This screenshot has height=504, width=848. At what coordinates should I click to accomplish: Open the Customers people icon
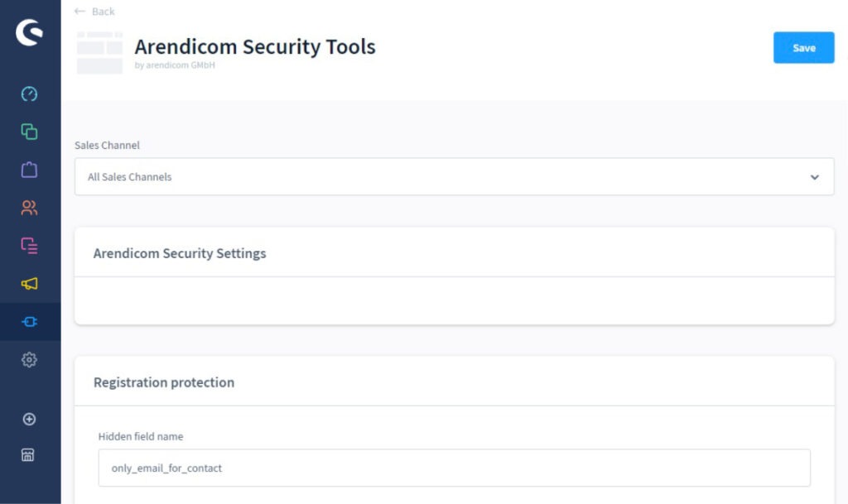point(29,208)
